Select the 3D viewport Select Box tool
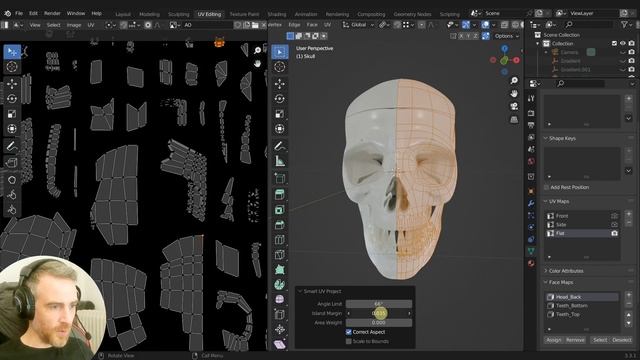The height and width of the screenshot is (360, 640). tap(280, 52)
